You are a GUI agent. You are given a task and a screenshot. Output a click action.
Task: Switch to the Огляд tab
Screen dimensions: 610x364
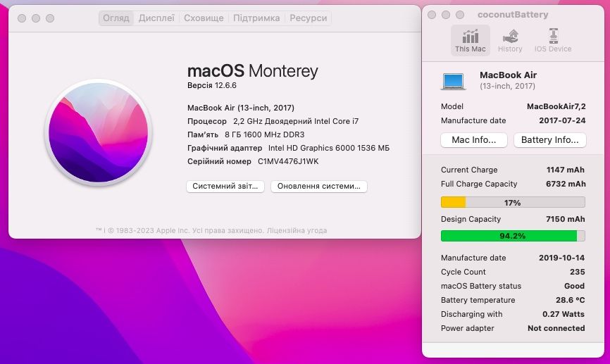tap(116, 18)
